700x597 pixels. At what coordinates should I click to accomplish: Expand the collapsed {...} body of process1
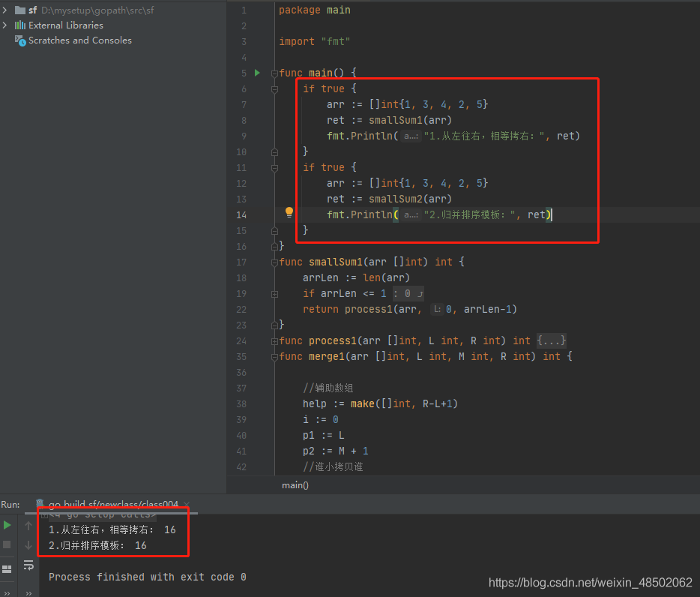click(x=552, y=340)
